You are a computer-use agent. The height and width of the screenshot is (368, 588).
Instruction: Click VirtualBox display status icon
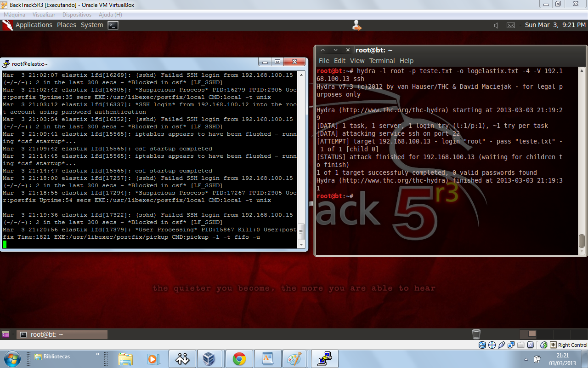(531, 345)
